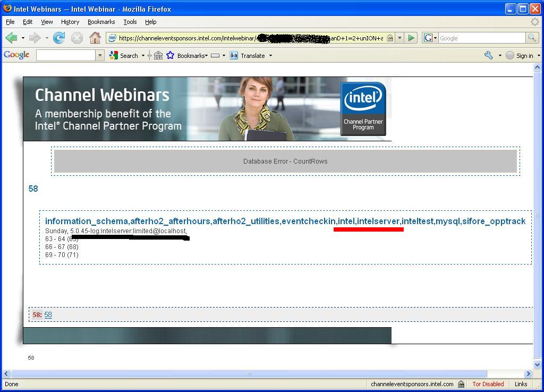The image size is (544, 392).
Task: Expand the address bar URL dropdown
Action: [x=399, y=38]
